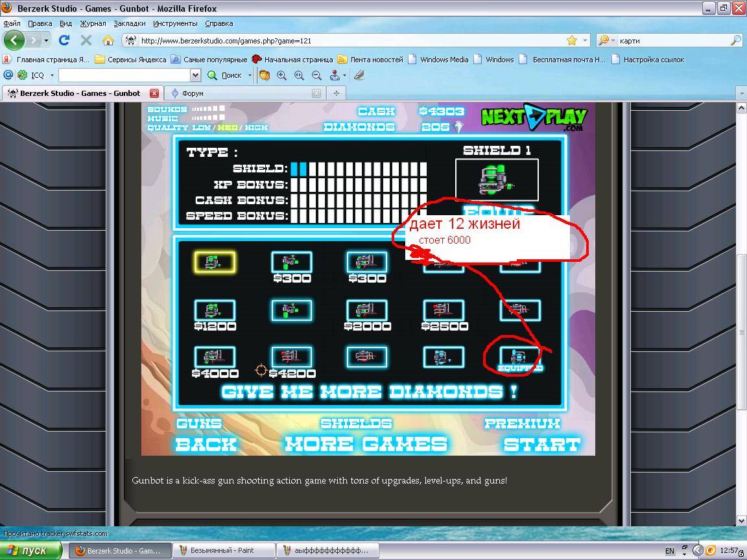This screenshot has width=747, height=560.
Task: Click GIVE ME MORE DIAMONDS !
Action: [369, 392]
